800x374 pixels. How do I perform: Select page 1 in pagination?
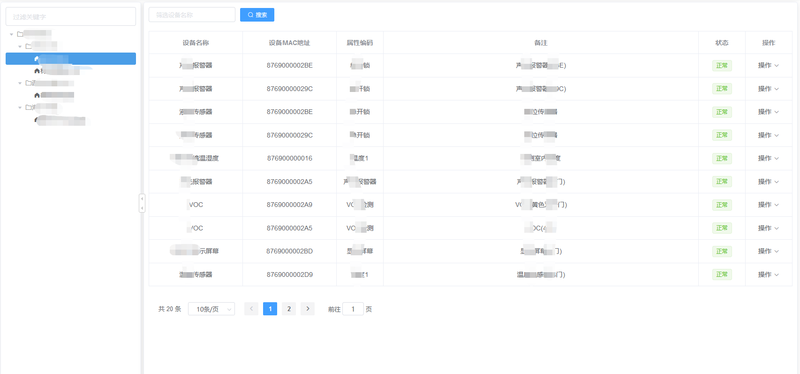click(x=270, y=309)
